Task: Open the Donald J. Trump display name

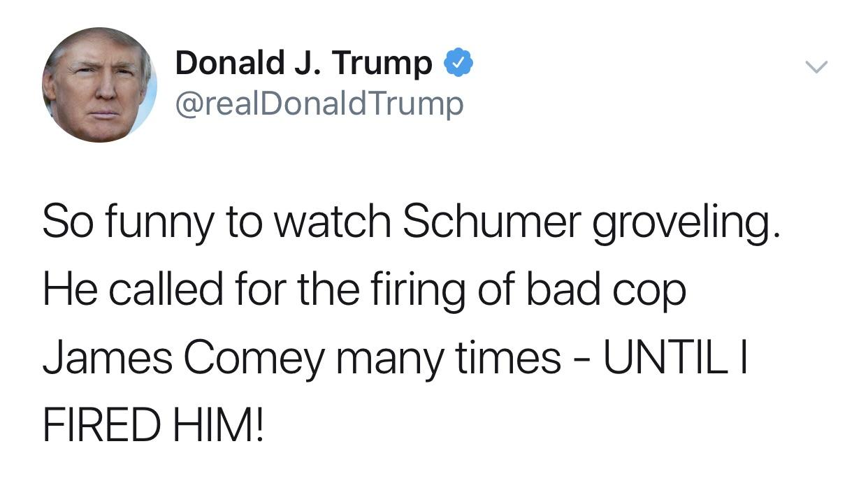Action: click(304, 64)
